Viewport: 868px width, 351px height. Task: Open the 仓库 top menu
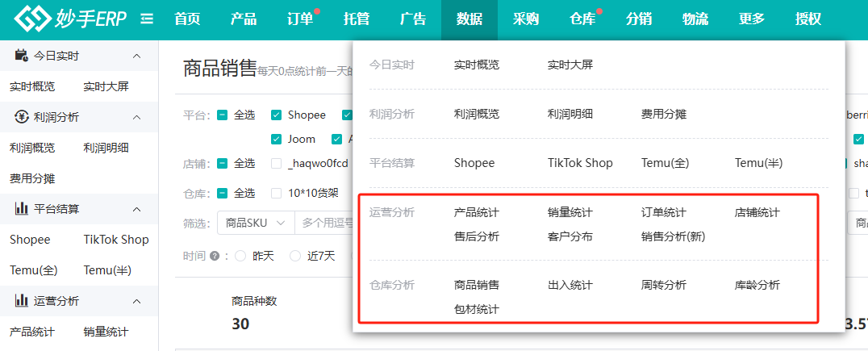[582, 19]
